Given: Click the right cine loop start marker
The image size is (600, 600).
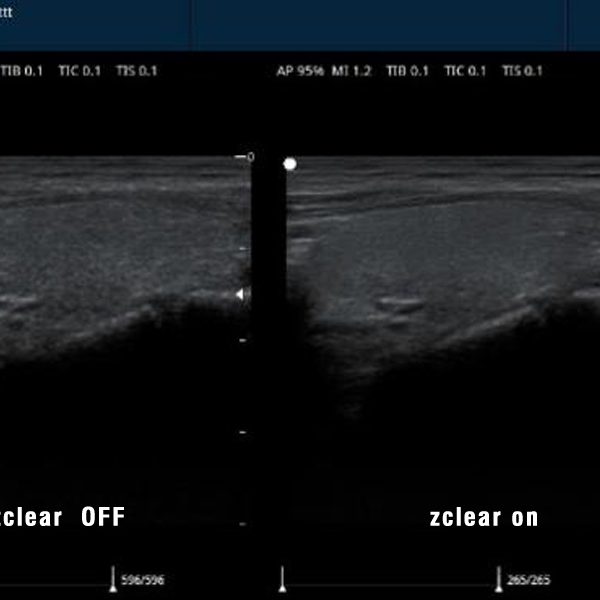Looking at the screenshot, I should pos(284,579).
